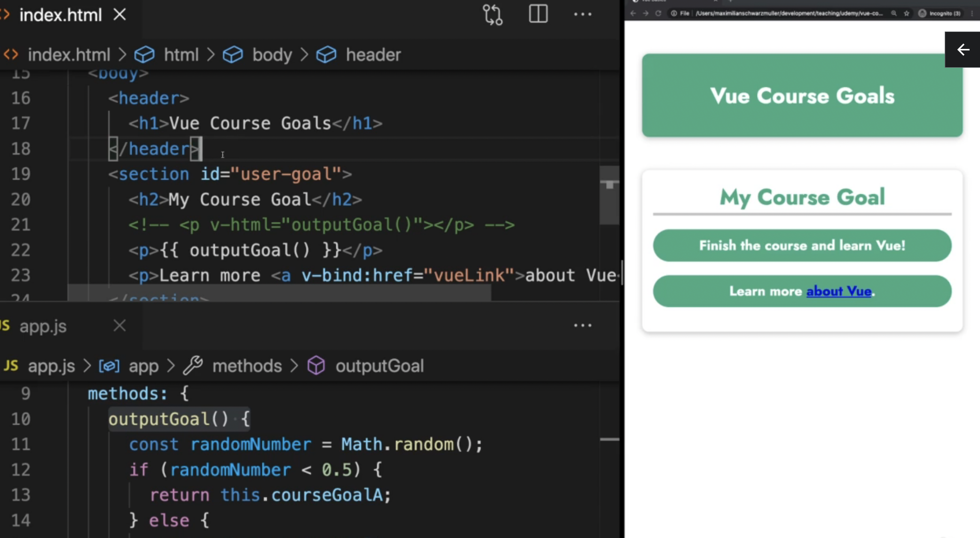
Task: Click purple cube icon beside outputGoal breadcrumb
Action: [316, 365]
